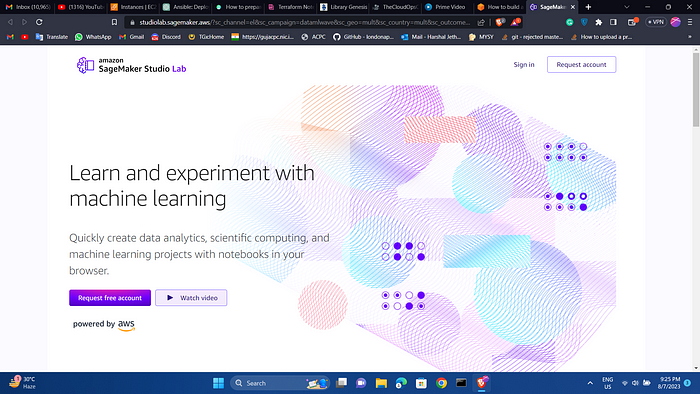The width and height of the screenshot is (700, 394).
Task: Open the Translate bookmark
Action: 51,37
